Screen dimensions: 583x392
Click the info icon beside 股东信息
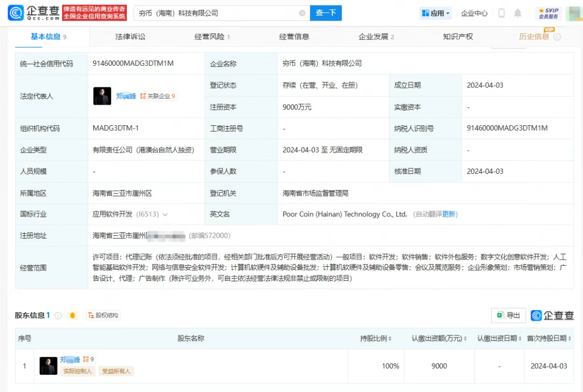(x=58, y=315)
